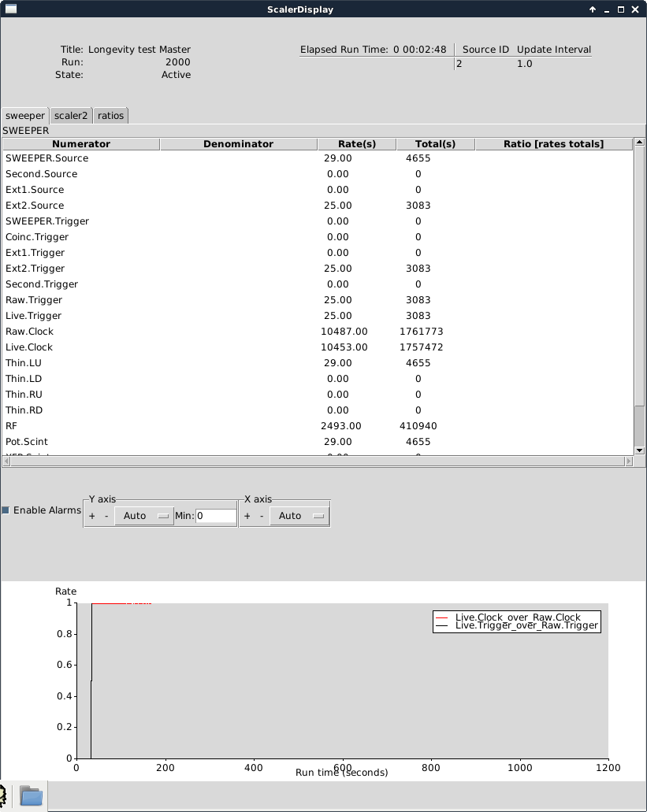The width and height of the screenshot is (647, 812).
Task: Click the vertical scrollbar thumb of table
Action: (640, 277)
